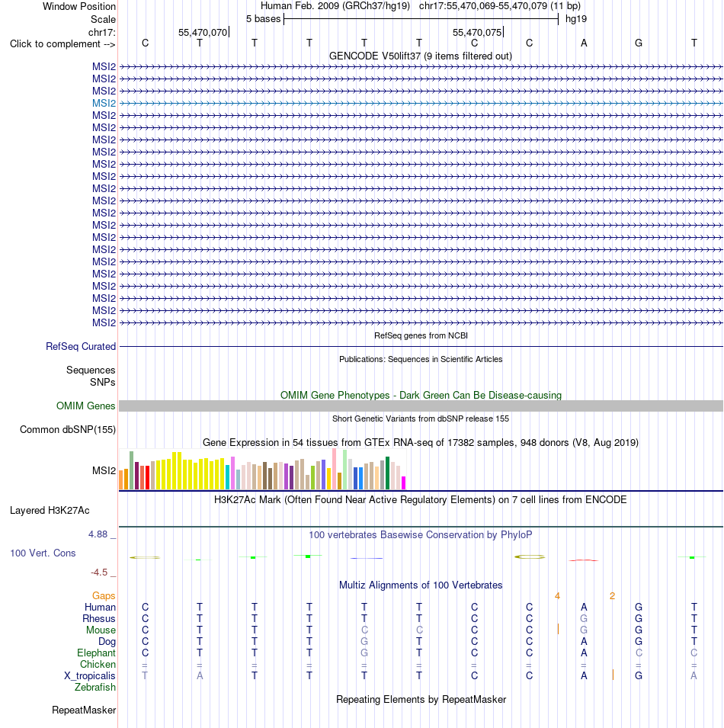This screenshot has height=728, width=724.
Task: Click the window position text 'chr17:55,470,069-55,470,079 (11 bp)'
Action: pos(500,6)
